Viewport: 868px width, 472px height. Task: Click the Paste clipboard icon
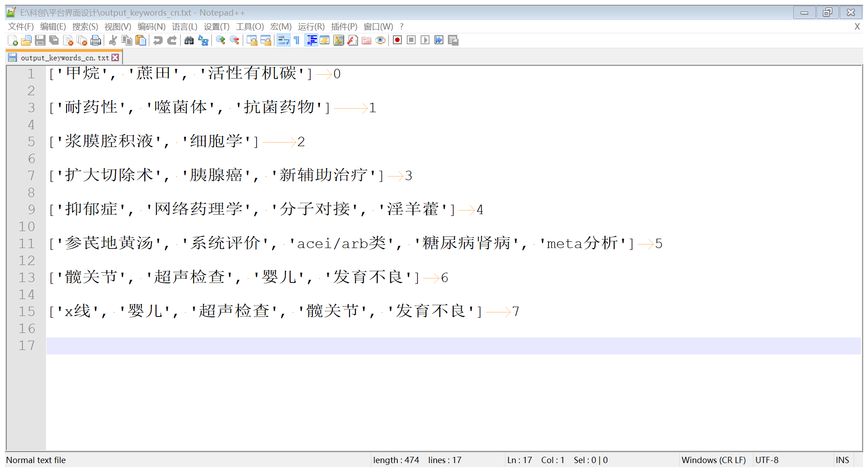pyautogui.click(x=141, y=41)
